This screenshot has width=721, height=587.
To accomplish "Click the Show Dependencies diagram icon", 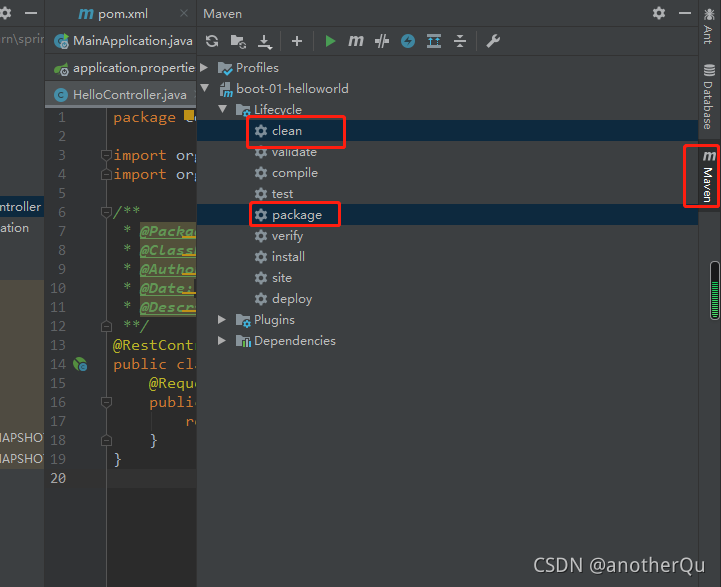I will (x=434, y=41).
